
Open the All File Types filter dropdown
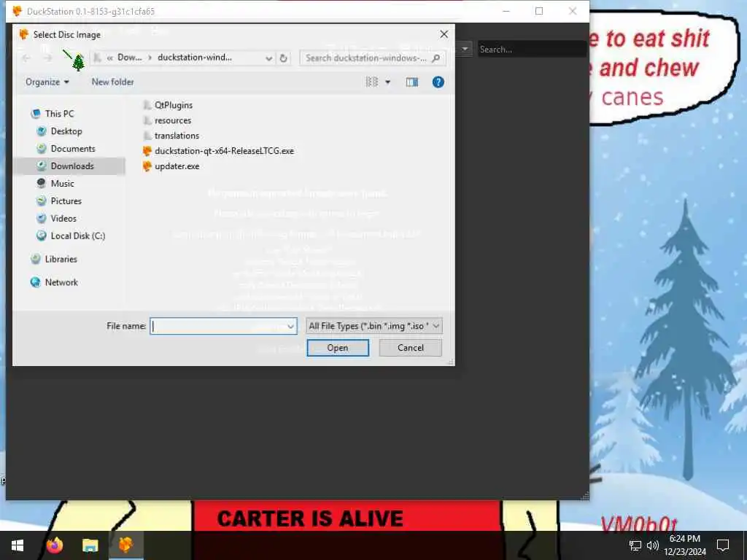point(374,326)
